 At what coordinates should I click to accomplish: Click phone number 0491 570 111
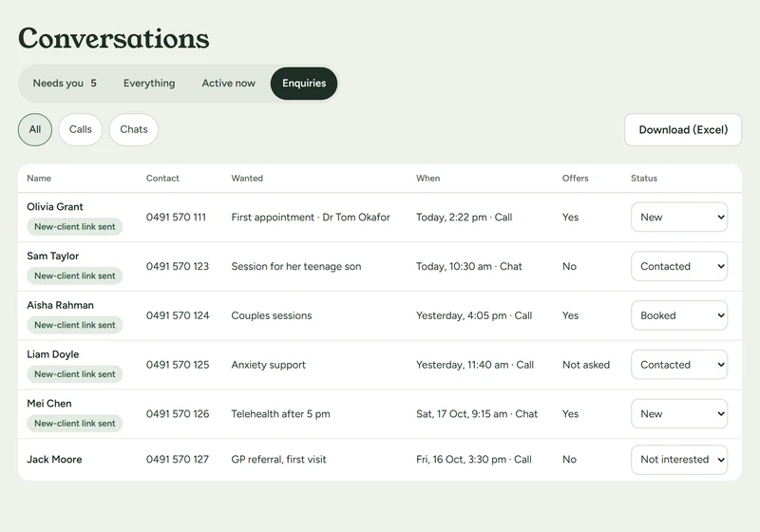coord(176,217)
